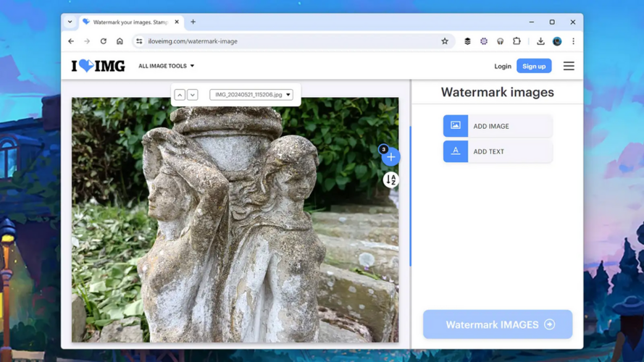
Task: Go to the browser home page
Action: 120,41
